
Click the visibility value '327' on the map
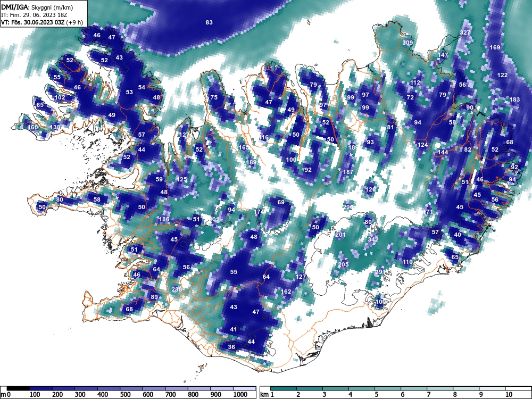tap(465, 32)
